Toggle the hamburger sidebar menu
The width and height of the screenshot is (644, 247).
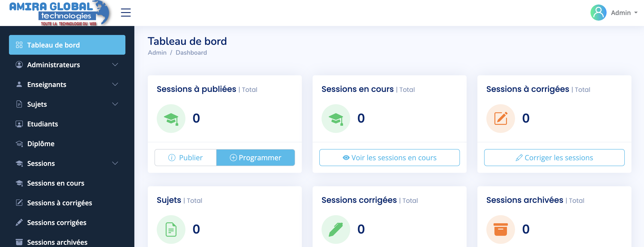pos(126,13)
